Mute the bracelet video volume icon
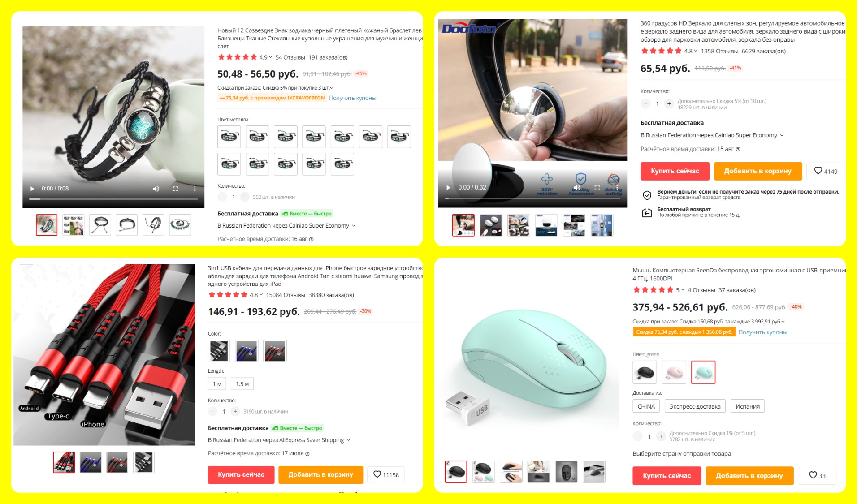This screenshot has width=857, height=504. pyautogui.click(x=156, y=189)
